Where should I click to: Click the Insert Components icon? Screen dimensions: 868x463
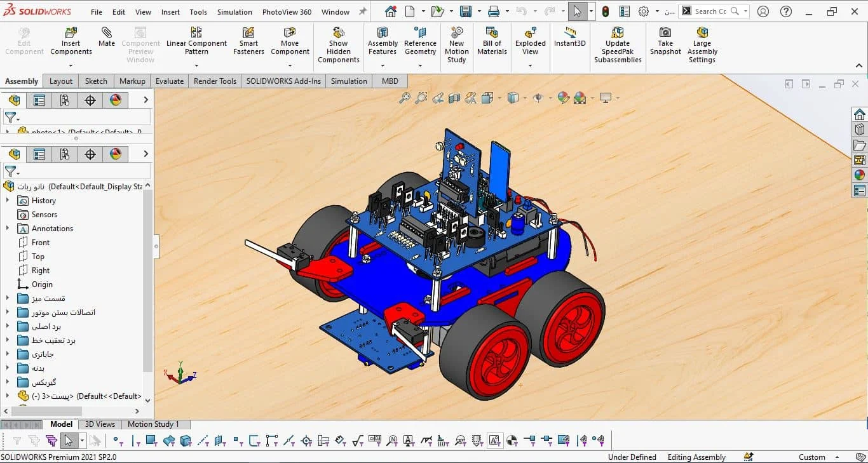pos(71,41)
